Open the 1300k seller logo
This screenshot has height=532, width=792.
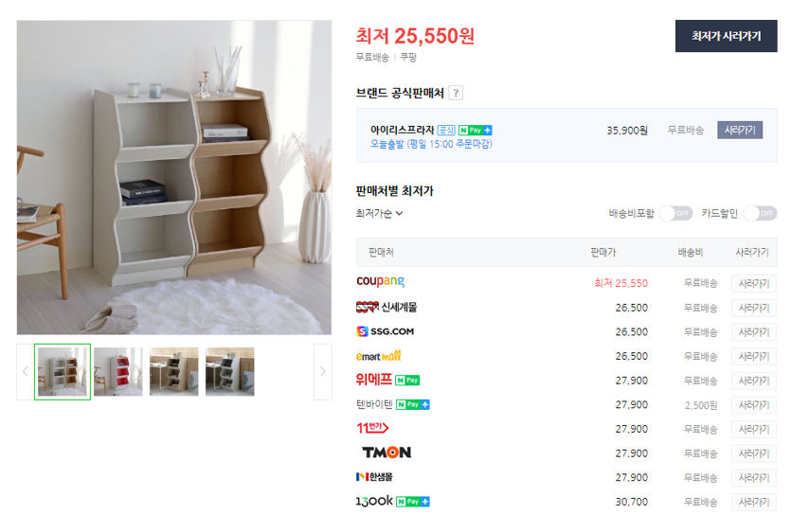coord(374,501)
